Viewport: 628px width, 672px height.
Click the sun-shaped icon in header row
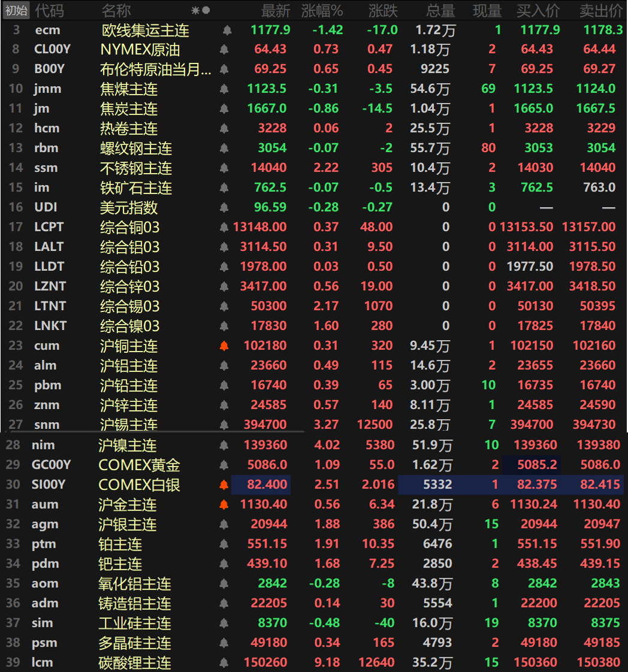[195, 11]
